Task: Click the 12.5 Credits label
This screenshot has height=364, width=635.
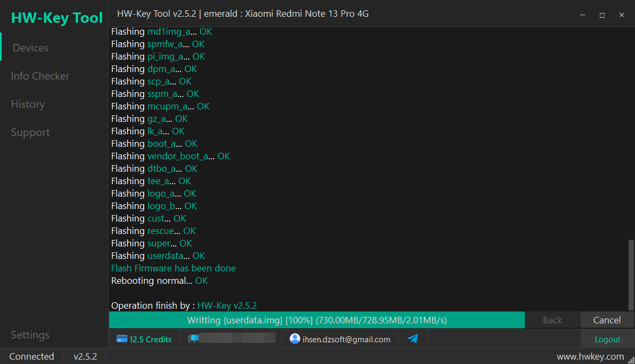Action: 150,339
